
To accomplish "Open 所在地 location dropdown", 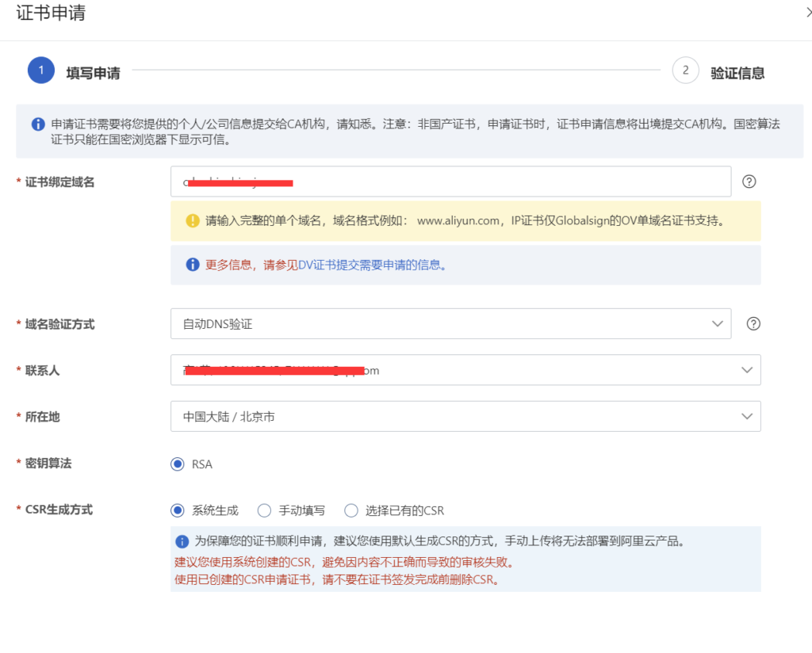I will point(465,416).
